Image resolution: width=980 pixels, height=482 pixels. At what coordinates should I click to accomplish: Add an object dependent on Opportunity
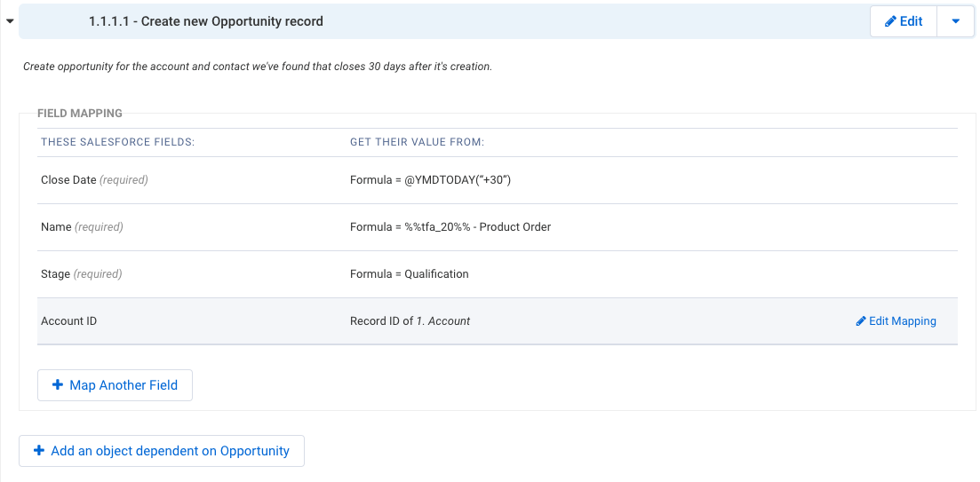click(162, 451)
